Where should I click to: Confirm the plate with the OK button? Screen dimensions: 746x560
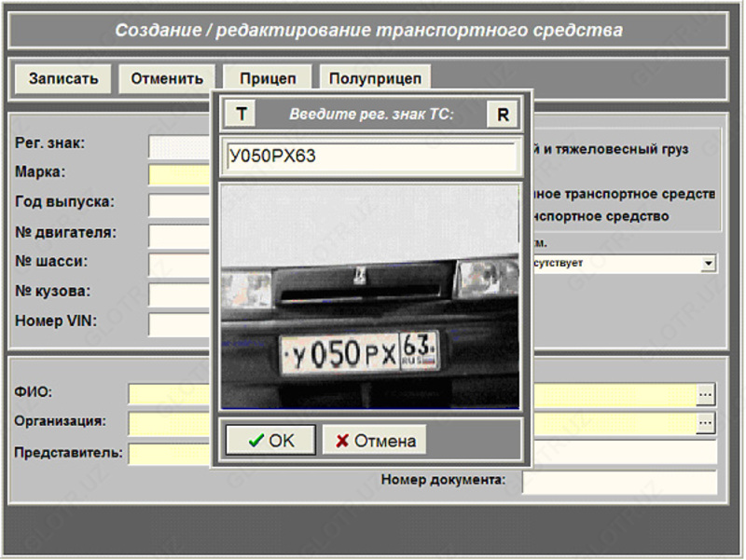click(270, 441)
